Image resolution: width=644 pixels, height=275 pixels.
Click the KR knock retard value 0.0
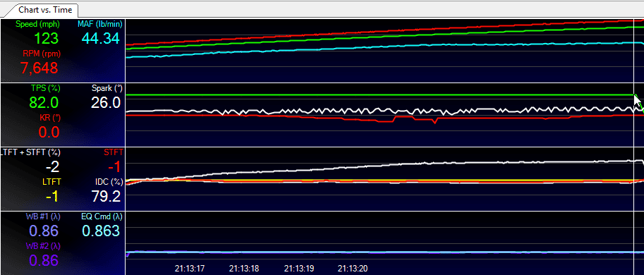click(x=49, y=132)
